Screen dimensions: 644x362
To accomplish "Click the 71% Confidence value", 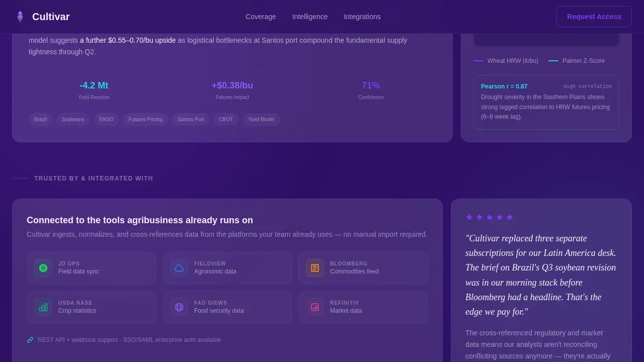I will click(x=371, y=85).
